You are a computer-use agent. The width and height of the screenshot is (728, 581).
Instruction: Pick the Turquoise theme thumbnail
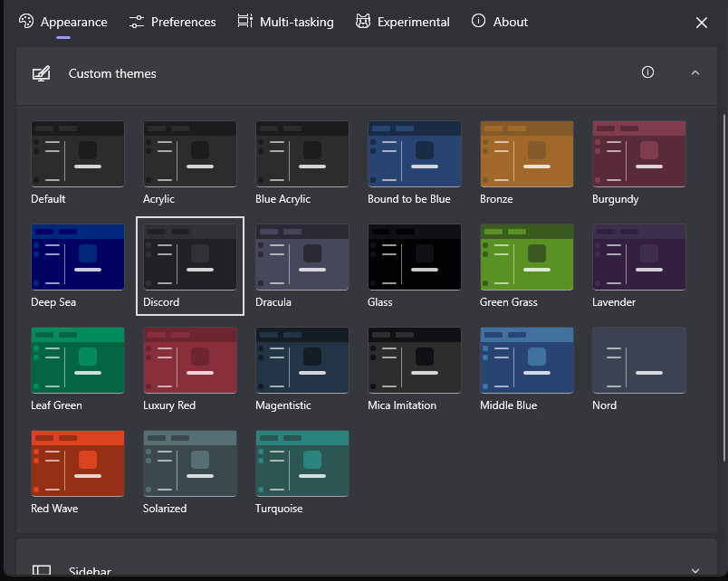(302, 463)
